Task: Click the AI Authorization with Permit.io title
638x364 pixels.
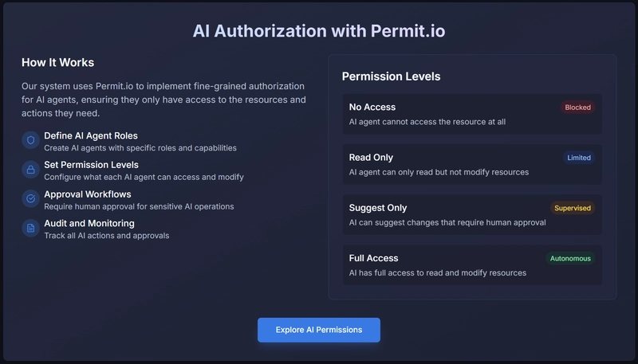Action: (x=319, y=31)
